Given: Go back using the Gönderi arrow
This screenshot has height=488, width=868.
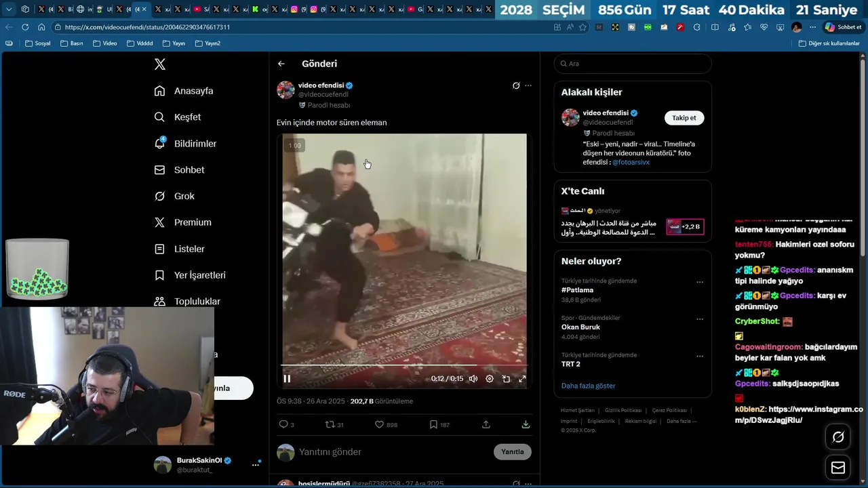Looking at the screenshot, I should point(281,64).
